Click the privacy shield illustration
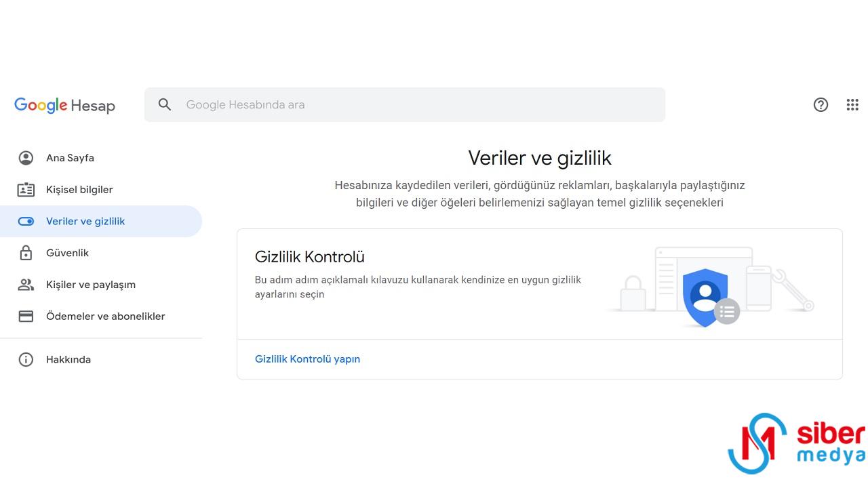 tap(711, 288)
